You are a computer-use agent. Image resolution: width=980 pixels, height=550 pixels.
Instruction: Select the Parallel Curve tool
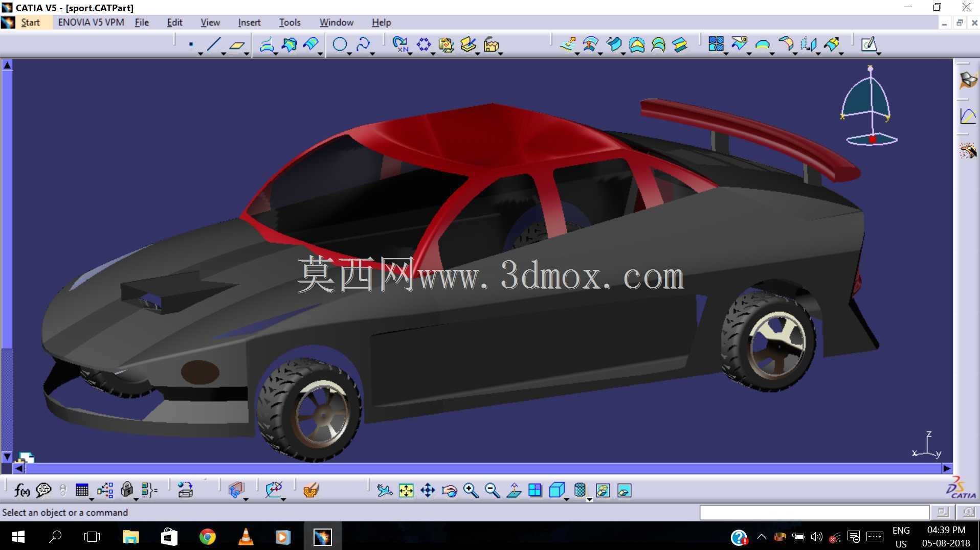[x=311, y=44]
